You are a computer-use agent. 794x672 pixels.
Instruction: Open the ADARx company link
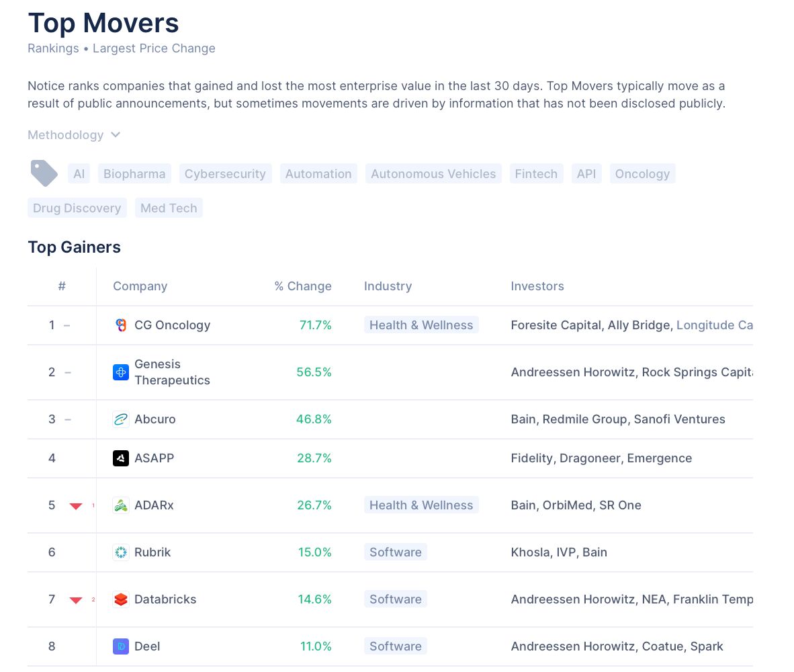(154, 505)
